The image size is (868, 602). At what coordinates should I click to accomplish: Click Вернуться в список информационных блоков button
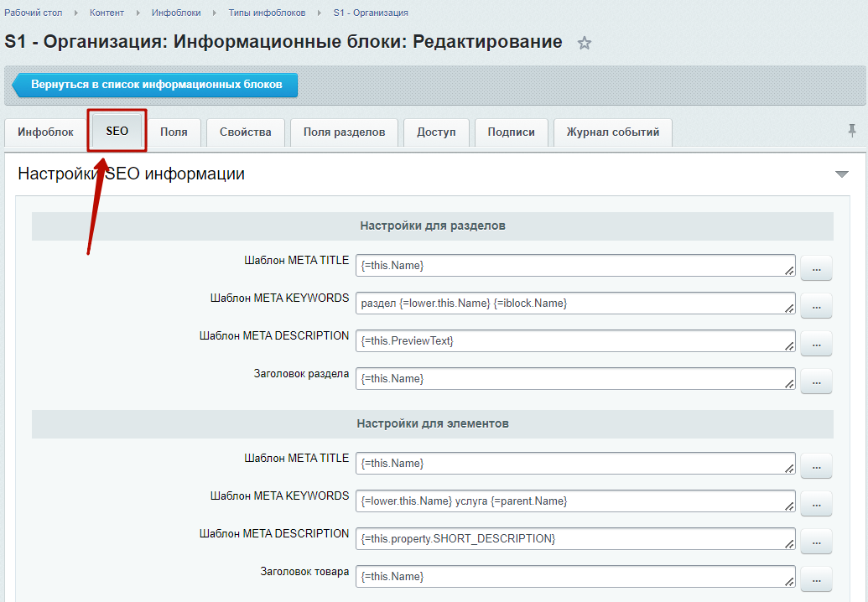[x=156, y=85]
